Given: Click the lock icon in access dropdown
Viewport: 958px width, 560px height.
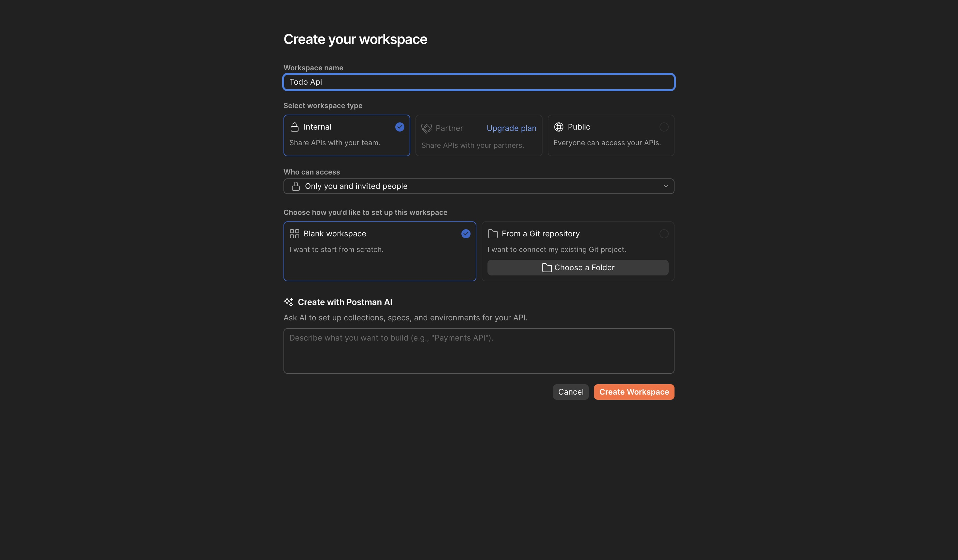Looking at the screenshot, I should pos(296,186).
